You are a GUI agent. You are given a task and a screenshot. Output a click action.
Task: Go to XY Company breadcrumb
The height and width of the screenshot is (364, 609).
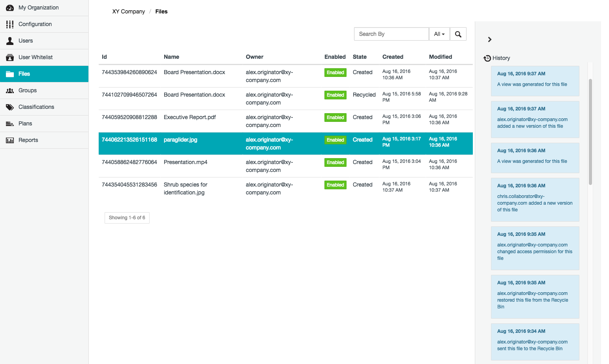[x=128, y=11]
